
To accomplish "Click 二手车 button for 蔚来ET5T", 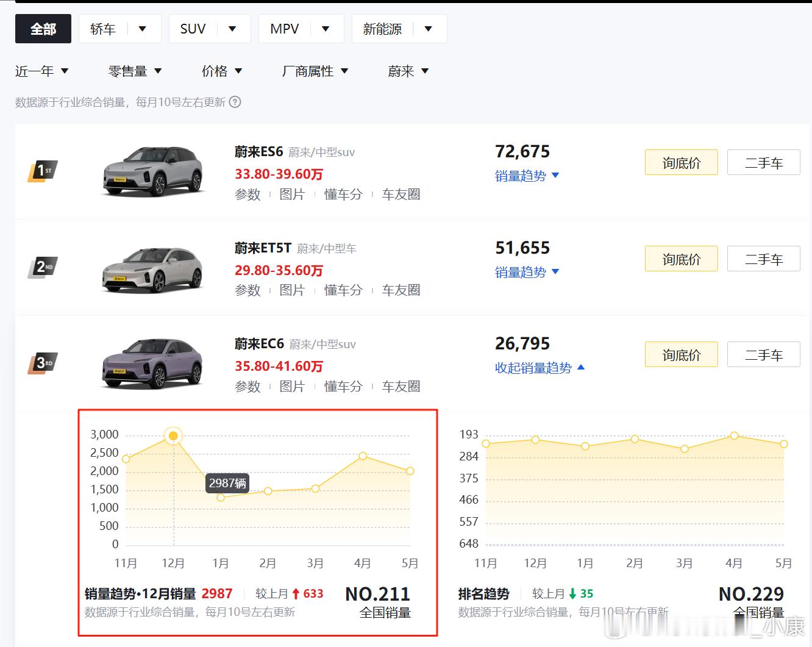I will point(764,259).
